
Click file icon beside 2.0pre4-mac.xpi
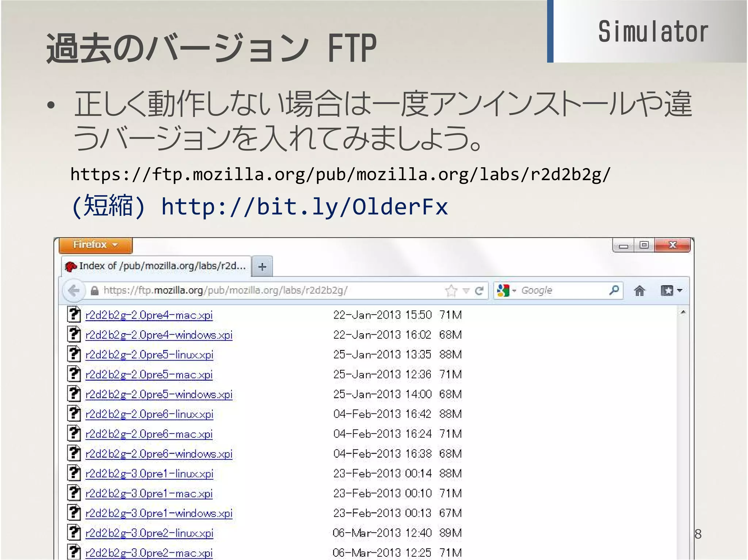(x=74, y=315)
